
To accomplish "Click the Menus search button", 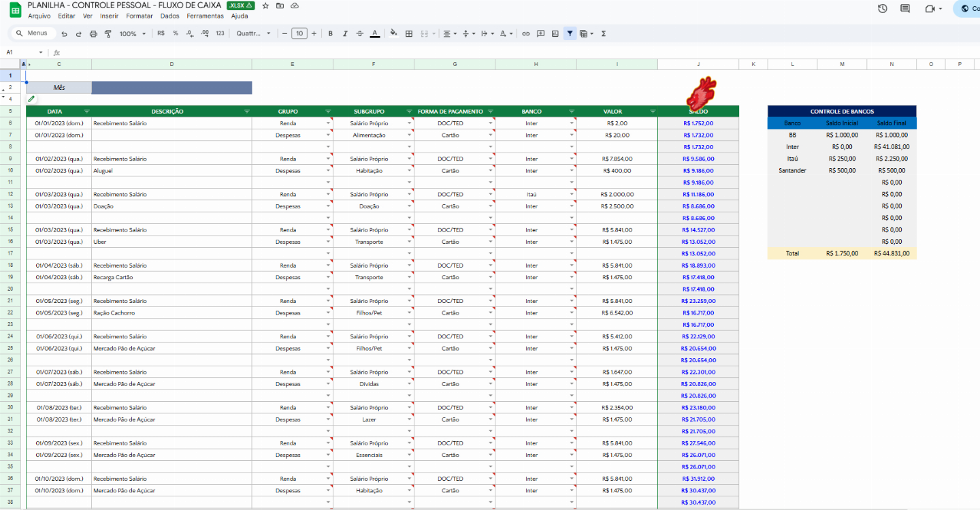I will pos(32,33).
